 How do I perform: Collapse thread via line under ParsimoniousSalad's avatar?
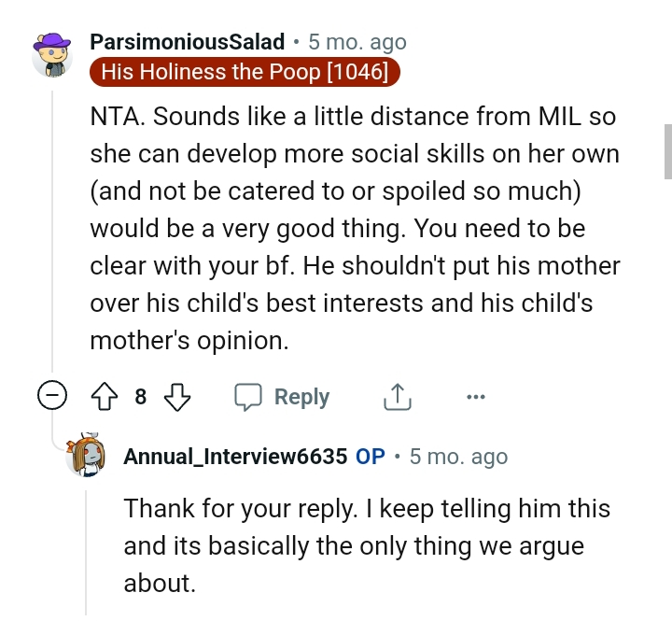tap(51, 233)
